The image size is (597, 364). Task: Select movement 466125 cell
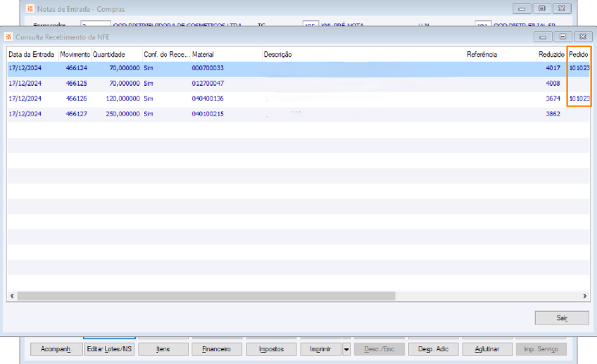pos(76,83)
